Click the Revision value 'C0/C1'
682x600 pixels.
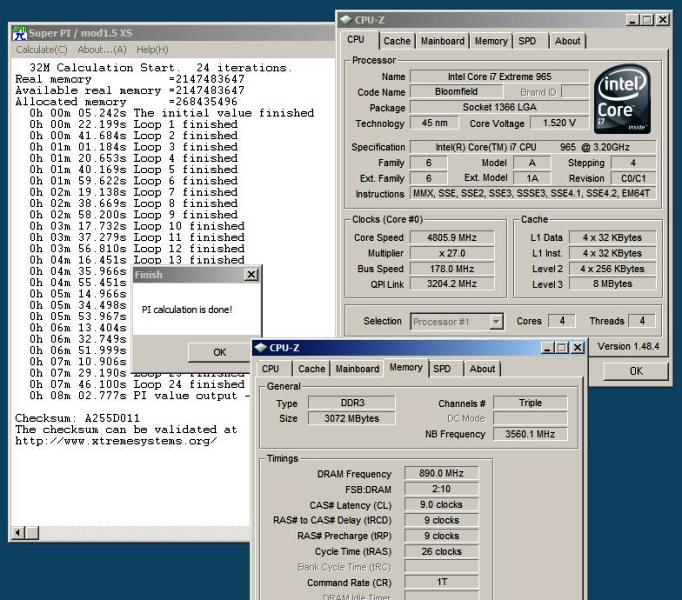[x=633, y=178]
